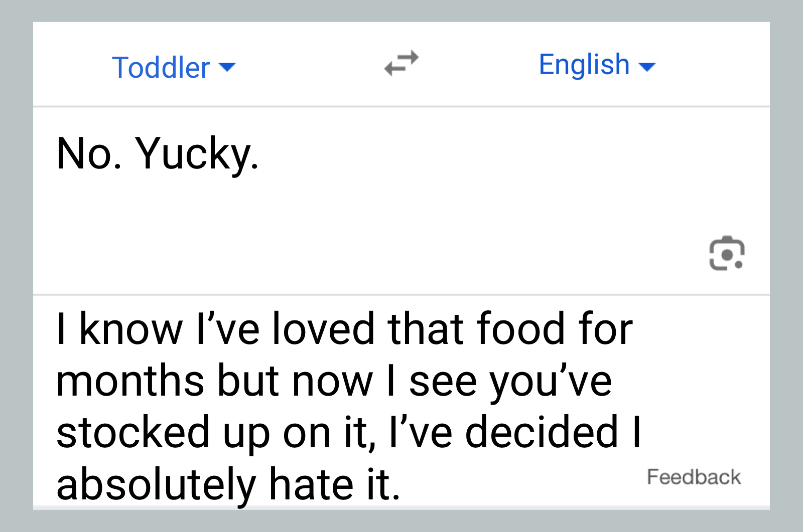
Task: Click the arrow next to English
Action: pos(647,67)
